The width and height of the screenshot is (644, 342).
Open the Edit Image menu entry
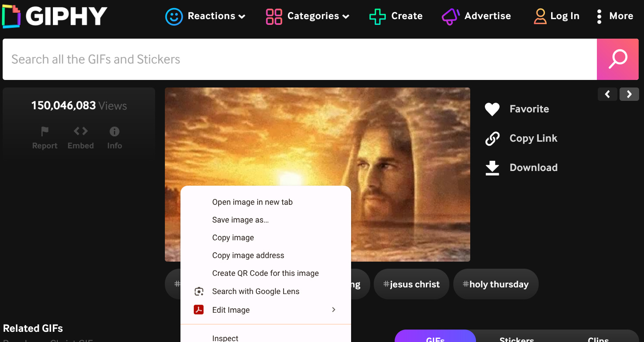265,310
